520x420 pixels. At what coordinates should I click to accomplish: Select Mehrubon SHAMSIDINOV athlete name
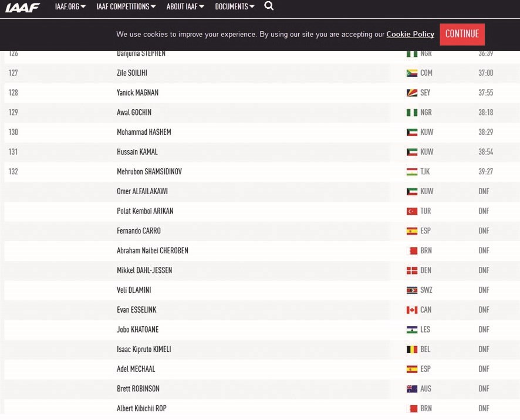tap(149, 172)
